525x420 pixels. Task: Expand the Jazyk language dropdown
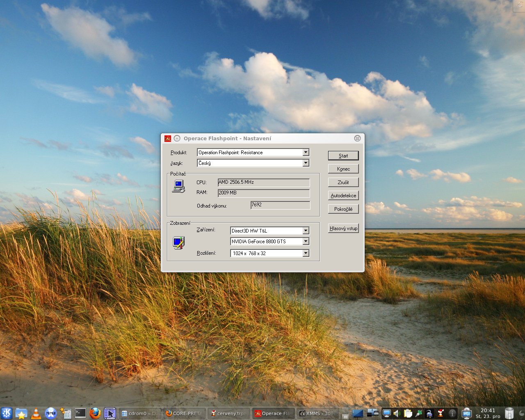[x=306, y=163]
